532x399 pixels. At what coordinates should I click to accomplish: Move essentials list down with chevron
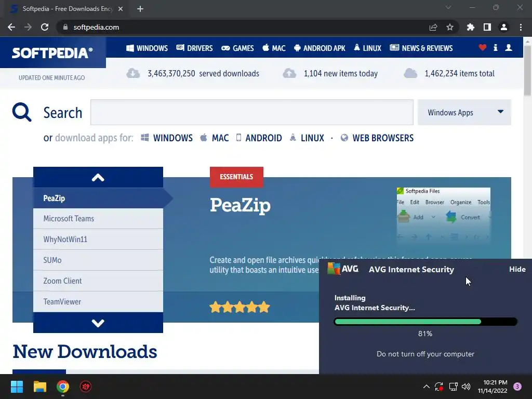coord(98,323)
